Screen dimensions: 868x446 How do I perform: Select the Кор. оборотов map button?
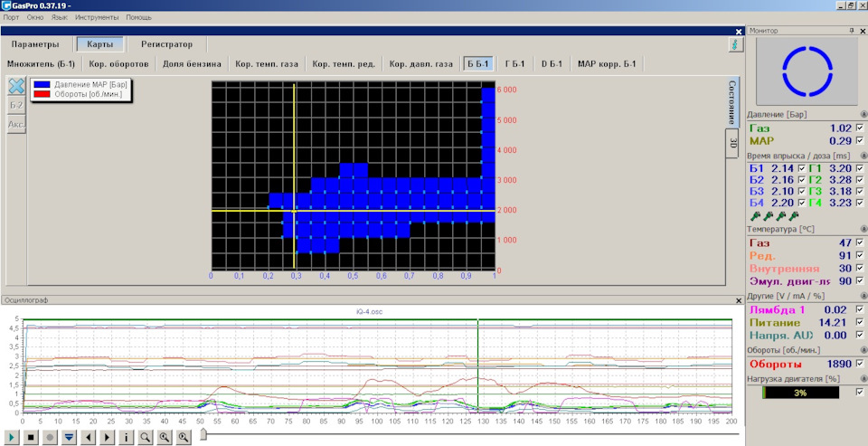pyautogui.click(x=118, y=64)
